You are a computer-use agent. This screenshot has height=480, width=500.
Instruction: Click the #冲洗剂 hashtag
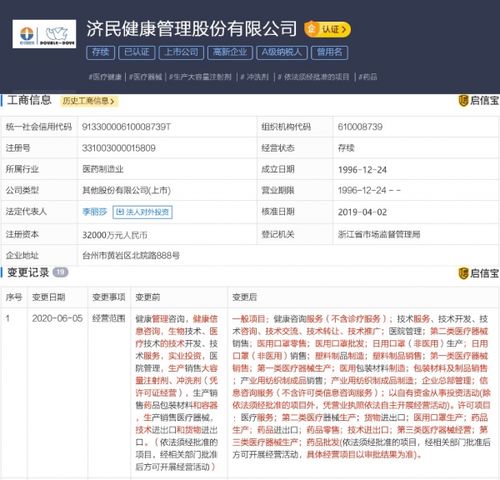[x=255, y=77]
